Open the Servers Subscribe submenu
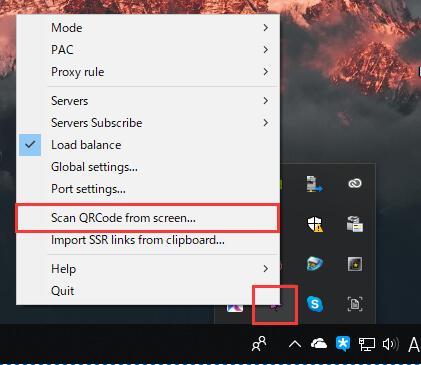 (x=148, y=123)
